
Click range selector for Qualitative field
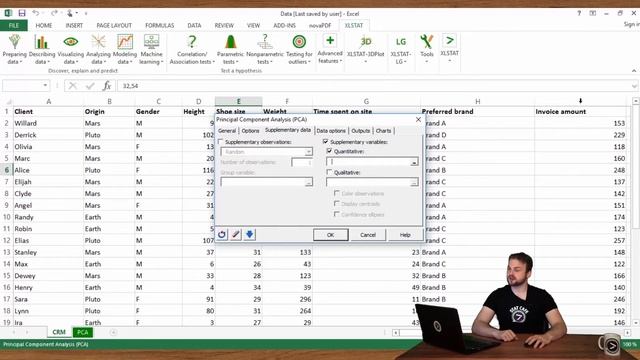click(x=414, y=182)
